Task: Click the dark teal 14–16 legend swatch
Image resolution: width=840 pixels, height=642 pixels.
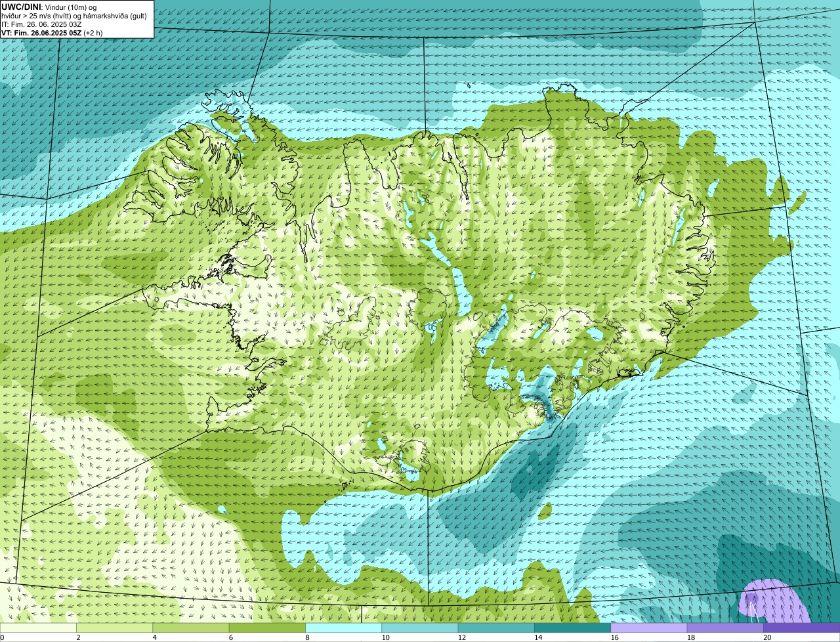Action: coord(572,628)
